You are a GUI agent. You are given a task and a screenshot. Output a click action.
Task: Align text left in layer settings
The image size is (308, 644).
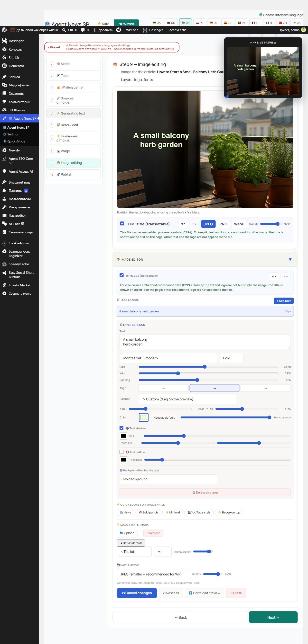pos(164,388)
